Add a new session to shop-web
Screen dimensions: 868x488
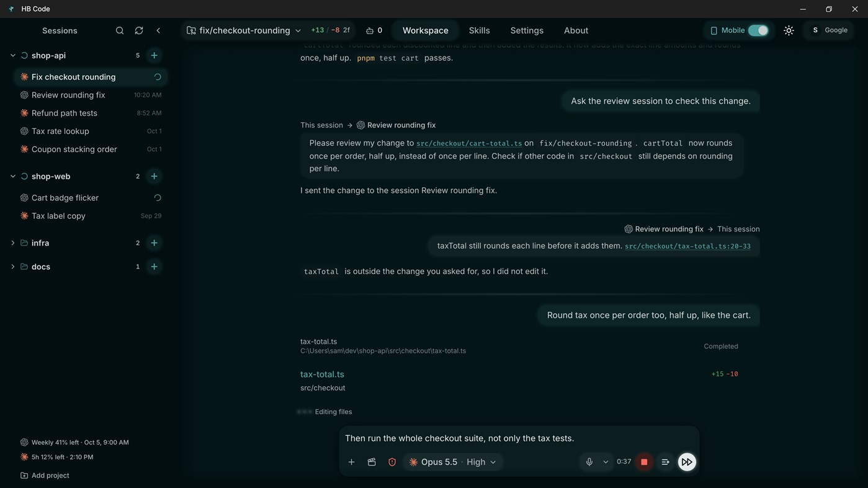(154, 176)
